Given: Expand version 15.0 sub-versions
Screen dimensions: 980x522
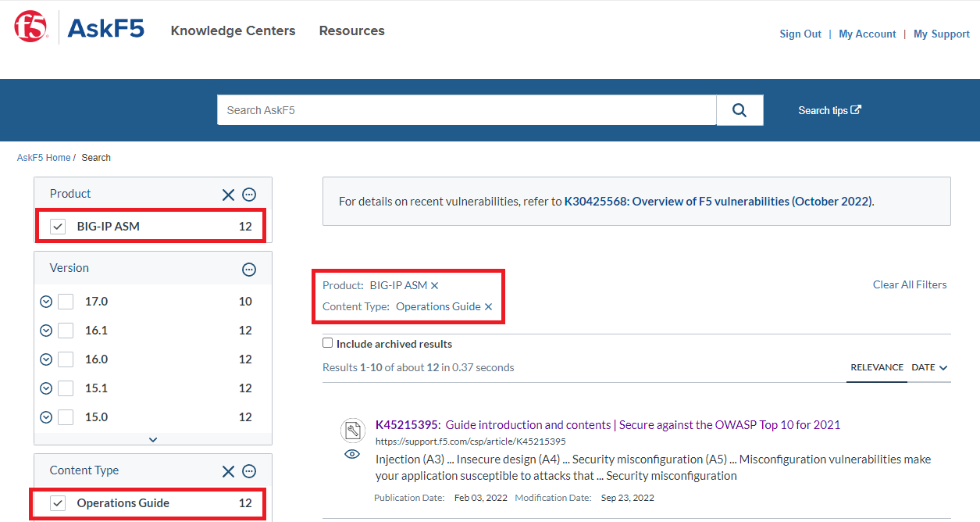Looking at the screenshot, I should (x=46, y=417).
